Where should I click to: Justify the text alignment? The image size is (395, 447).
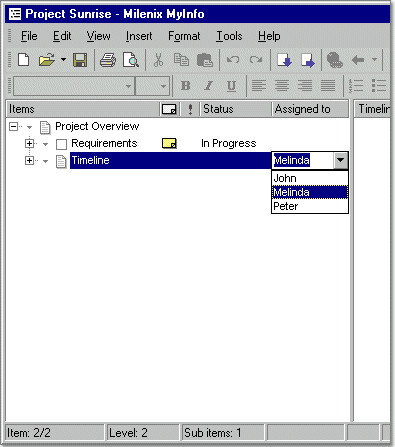[x=328, y=86]
